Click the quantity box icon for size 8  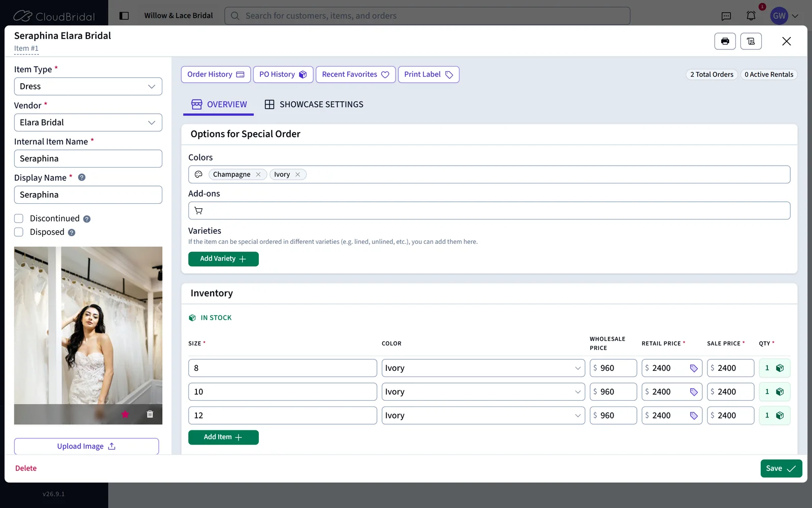pyautogui.click(x=780, y=368)
